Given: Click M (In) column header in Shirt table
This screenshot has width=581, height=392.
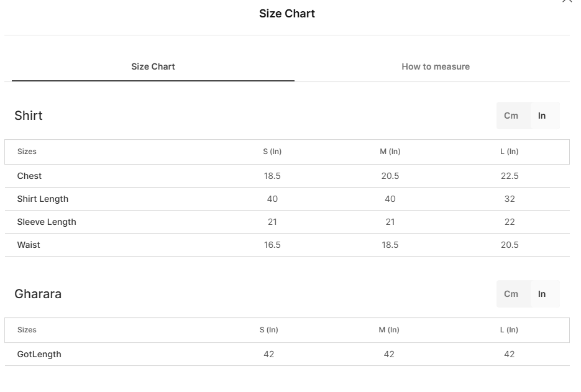Looking at the screenshot, I should 390,152.
